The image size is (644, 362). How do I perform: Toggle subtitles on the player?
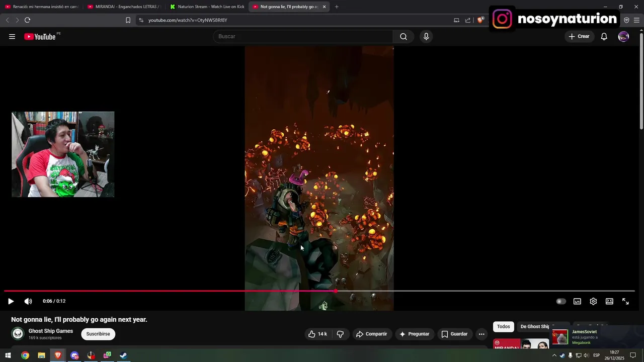coord(577,301)
